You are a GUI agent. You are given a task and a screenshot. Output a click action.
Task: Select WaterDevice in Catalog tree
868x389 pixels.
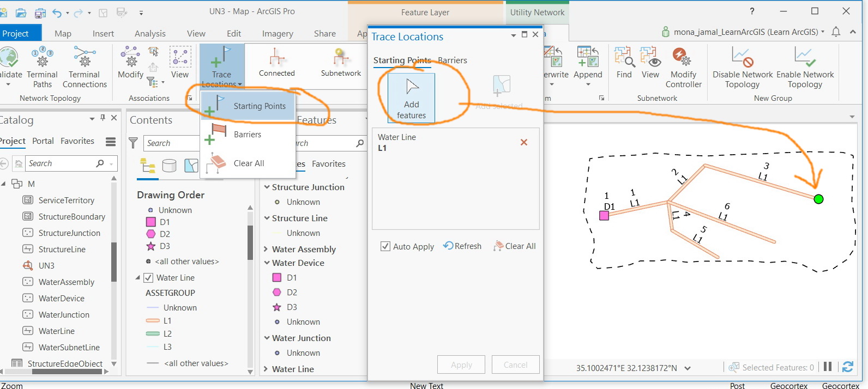click(x=61, y=298)
